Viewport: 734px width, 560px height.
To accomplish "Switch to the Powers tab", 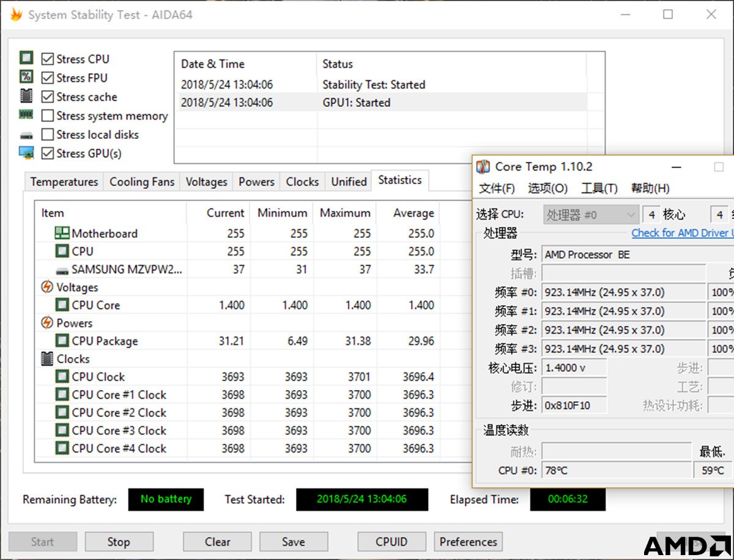I will pyautogui.click(x=256, y=182).
